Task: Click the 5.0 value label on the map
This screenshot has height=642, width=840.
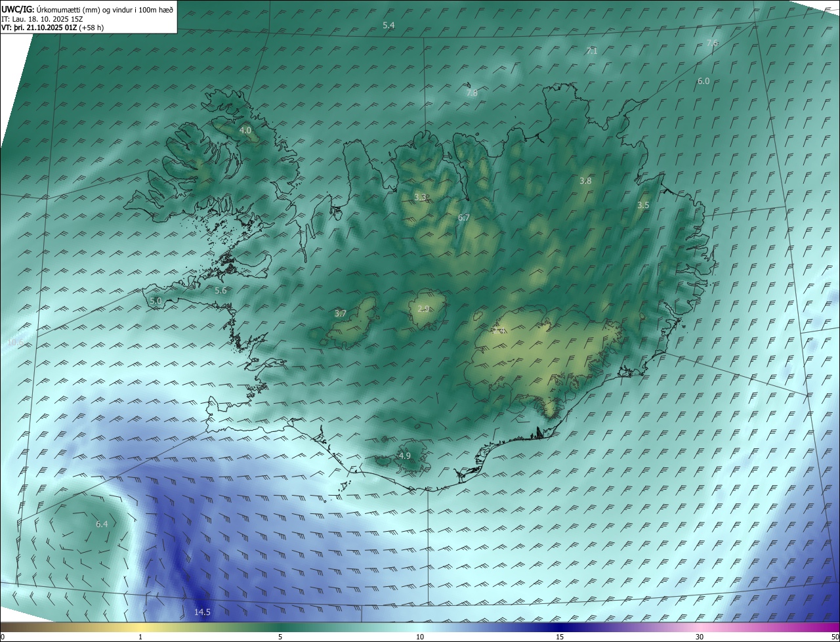Action: [156, 301]
